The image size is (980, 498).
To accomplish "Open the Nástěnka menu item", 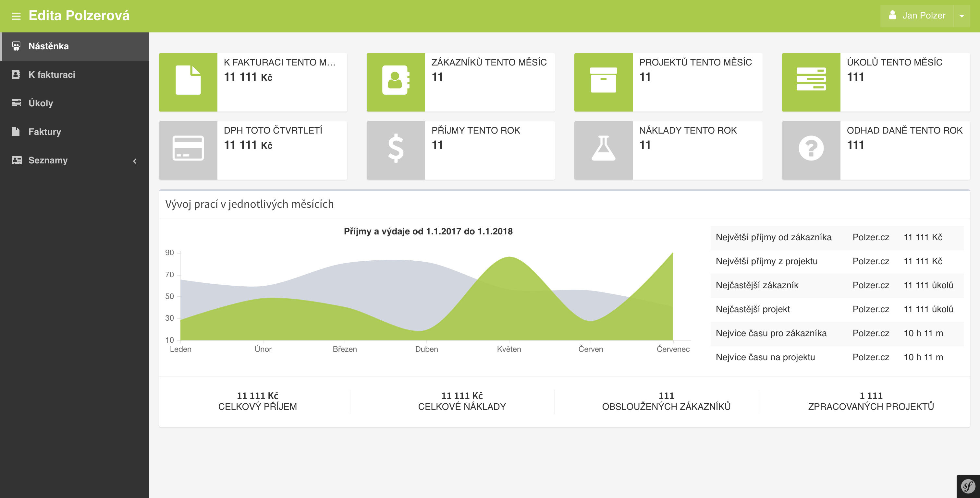I will (x=49, y=46).
